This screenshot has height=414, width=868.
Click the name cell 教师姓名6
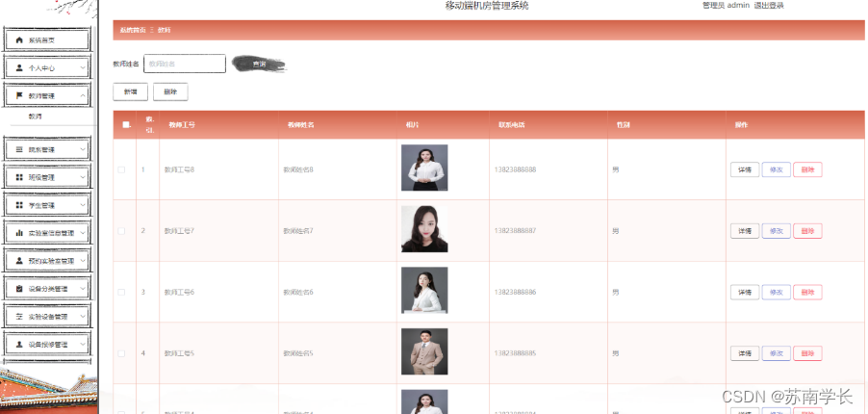[298, 292]
